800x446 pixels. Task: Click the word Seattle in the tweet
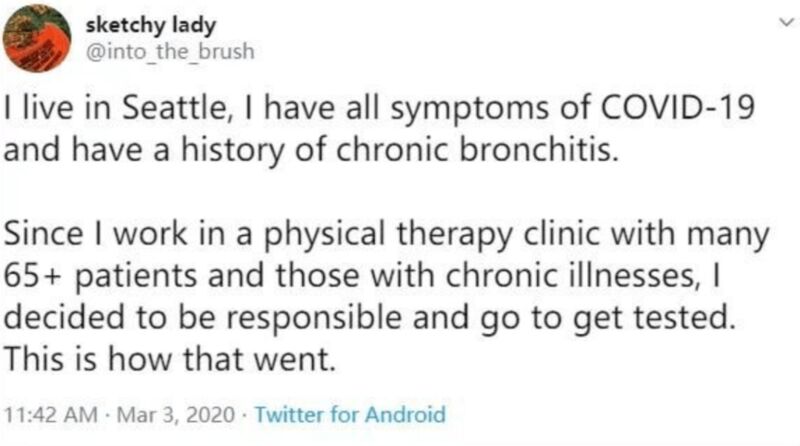pos(176,108)
